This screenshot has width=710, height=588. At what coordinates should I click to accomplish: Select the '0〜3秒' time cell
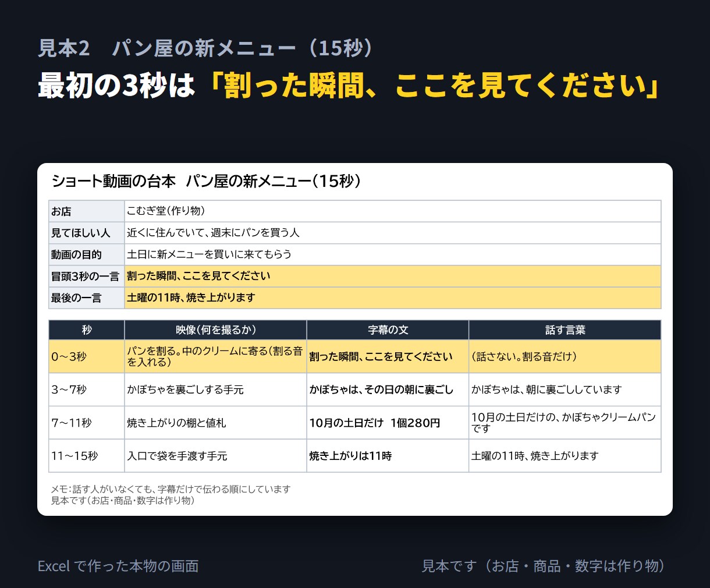point(87,357)
